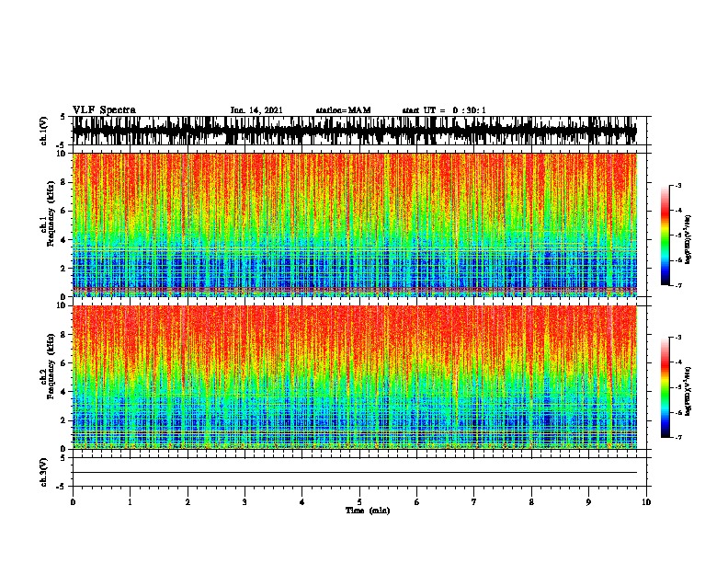This screenshot has width=728, height=563.
Task: Click the ch.2 frequency tick "10"
Action: tap(63, 305)
